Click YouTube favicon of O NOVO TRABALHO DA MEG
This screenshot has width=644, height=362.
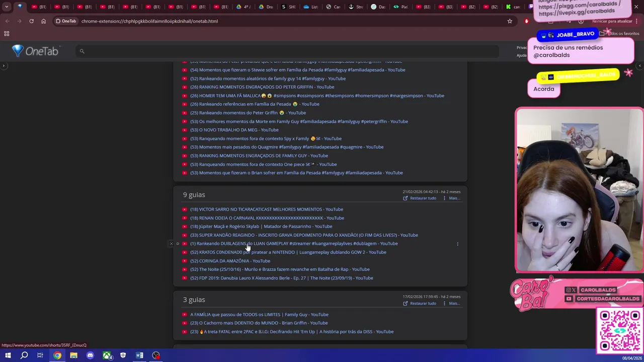point(185,130)
